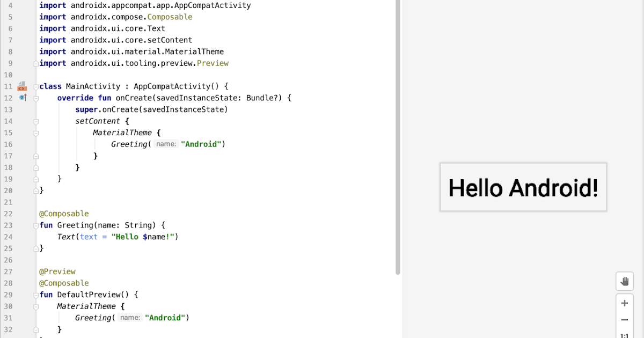Click the @Composable annotation on line 22
This screenshot has height=338, width=644.
[x=64, y=214]
